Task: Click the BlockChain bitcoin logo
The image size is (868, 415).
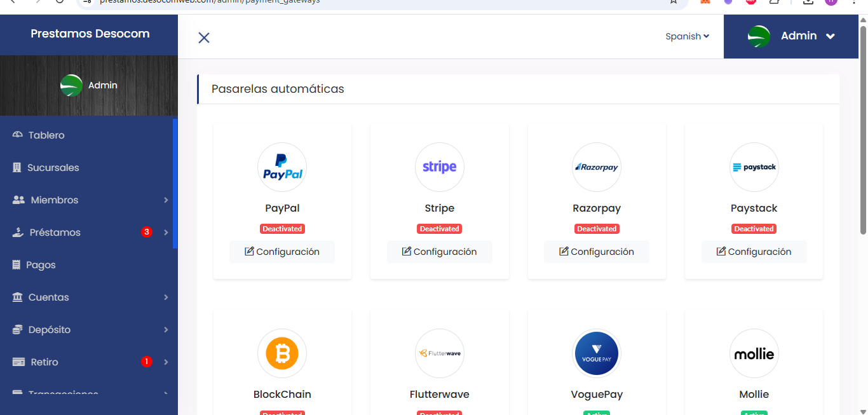Action: click(282, 353)
